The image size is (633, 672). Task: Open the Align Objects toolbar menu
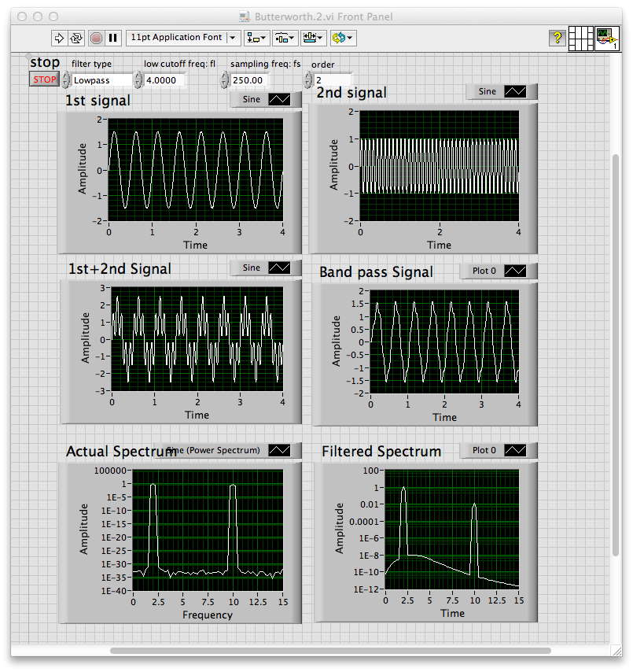click(256, 38)
